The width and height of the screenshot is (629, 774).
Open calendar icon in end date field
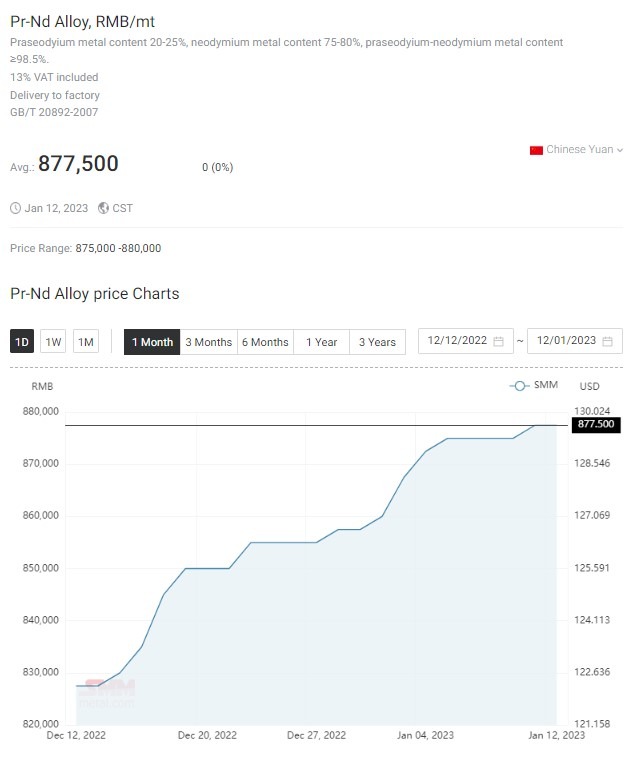tap(608, 341)
